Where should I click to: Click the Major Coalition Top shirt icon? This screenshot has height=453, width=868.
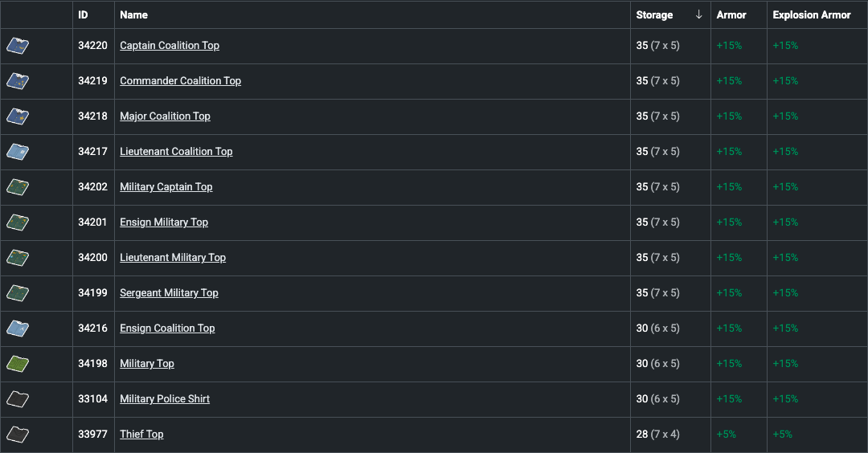tap(18, 116)
